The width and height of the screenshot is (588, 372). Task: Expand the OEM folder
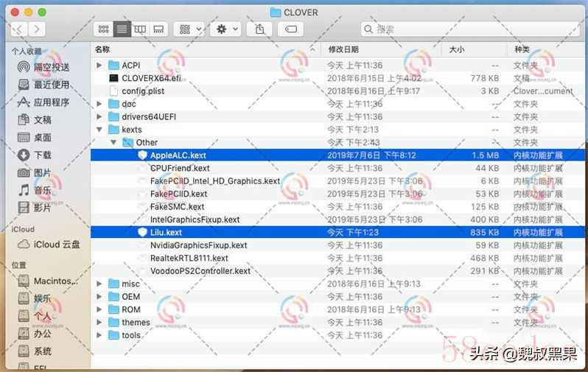pos(99,297)
